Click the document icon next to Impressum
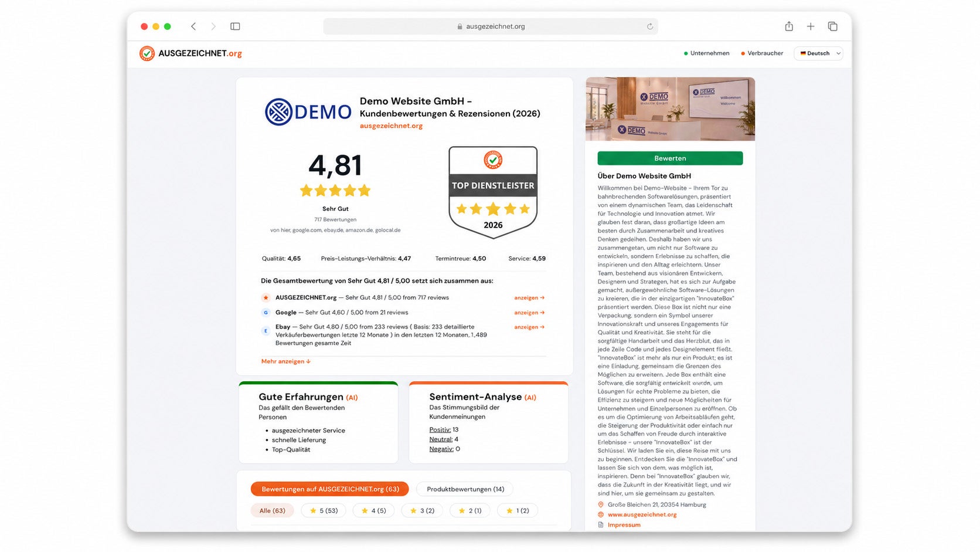Image resolution: width=980 pixels, height=552 pixels. click(601, 525)
